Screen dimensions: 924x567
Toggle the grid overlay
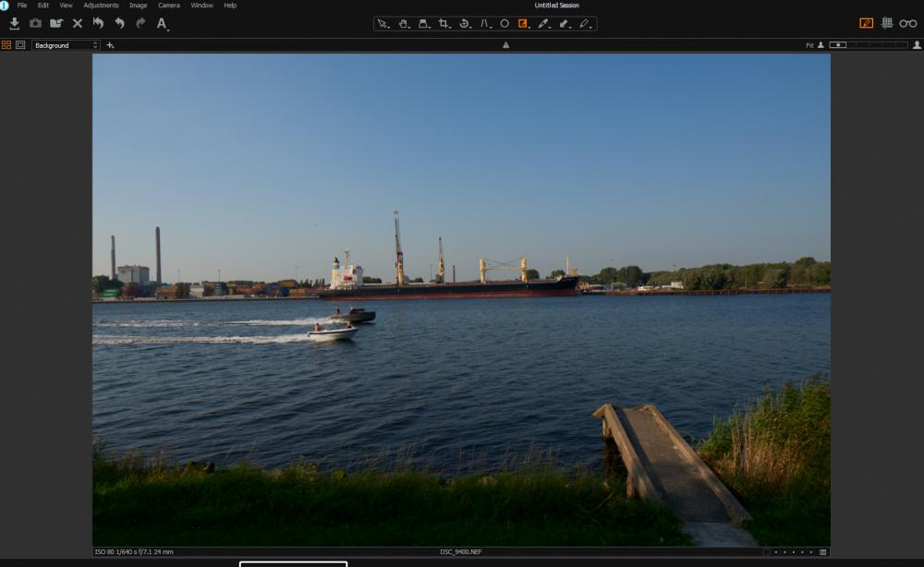click(887, 23)
